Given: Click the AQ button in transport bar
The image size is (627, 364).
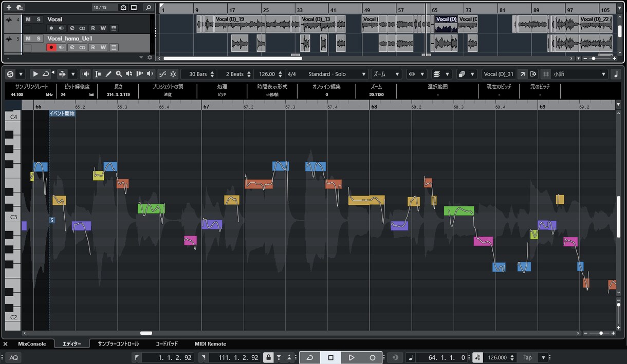Looking at the screenshot, I should (14, 357).
